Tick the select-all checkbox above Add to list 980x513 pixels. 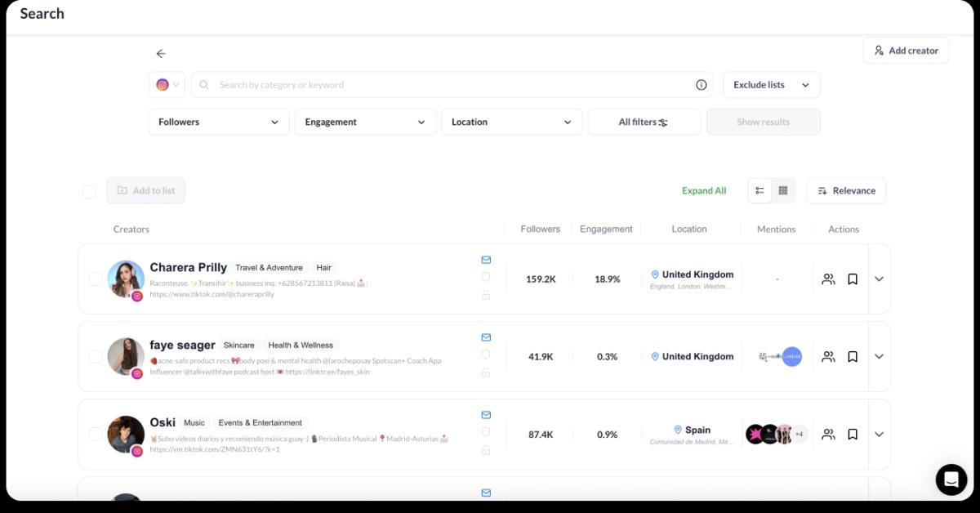point(89,191)
